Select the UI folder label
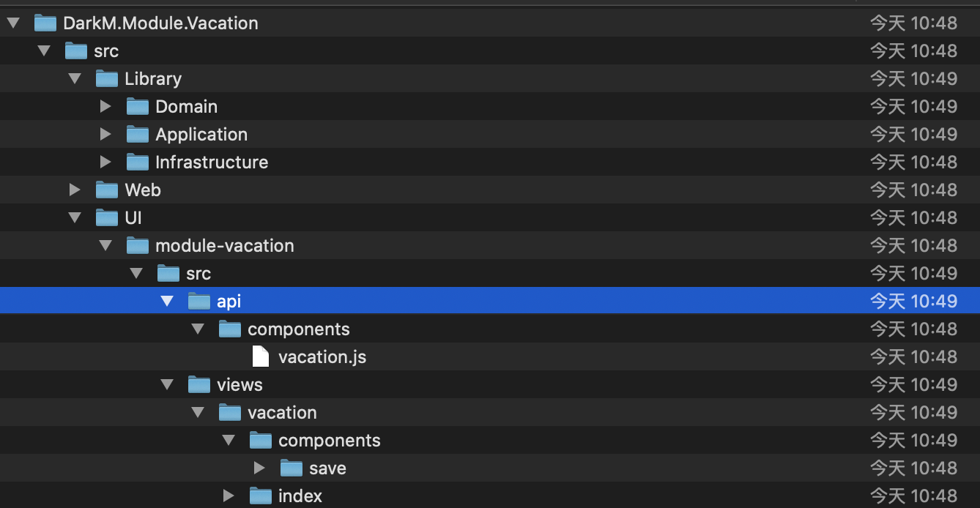980x508 pixels. click(x=133, y=218)
